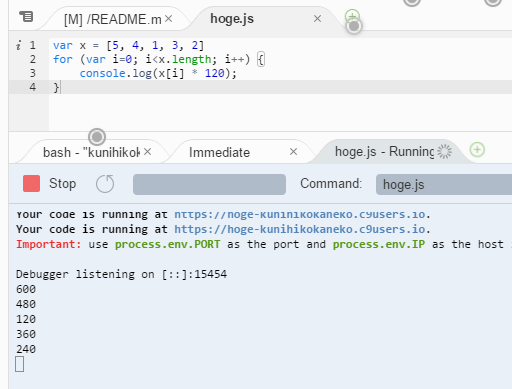Open the Immediate console tab
512x389 pixels.
pyautogui.click(x=219, y=152)
